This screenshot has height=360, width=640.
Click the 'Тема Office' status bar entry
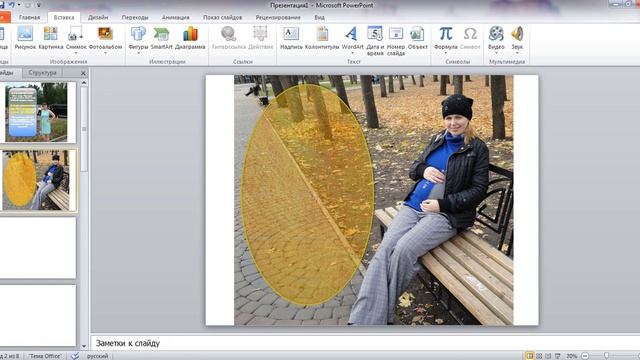click(45, 356)
